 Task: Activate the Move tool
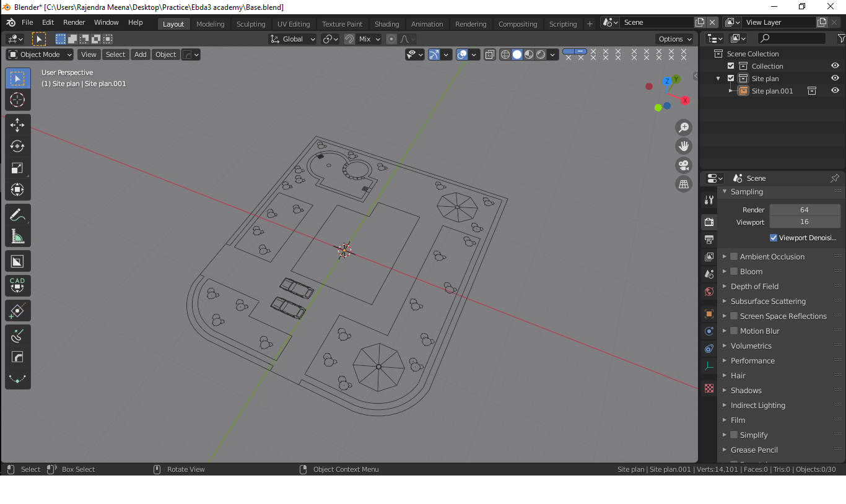pos(17,125)
